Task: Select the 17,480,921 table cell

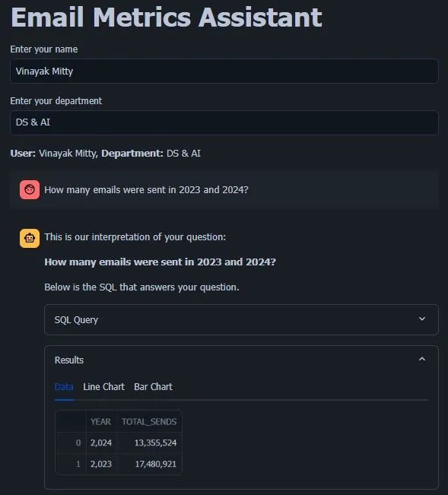Action: 149,464
